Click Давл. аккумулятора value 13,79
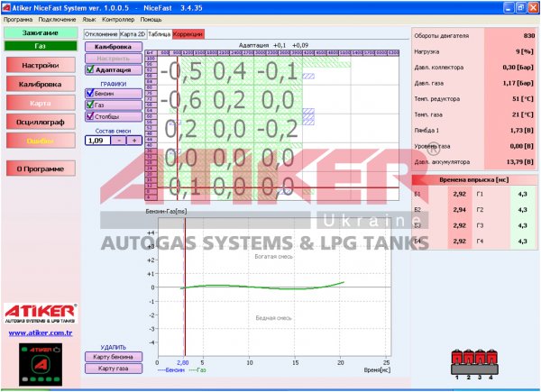Screen dimensions: 541x392 coord(520,161)
